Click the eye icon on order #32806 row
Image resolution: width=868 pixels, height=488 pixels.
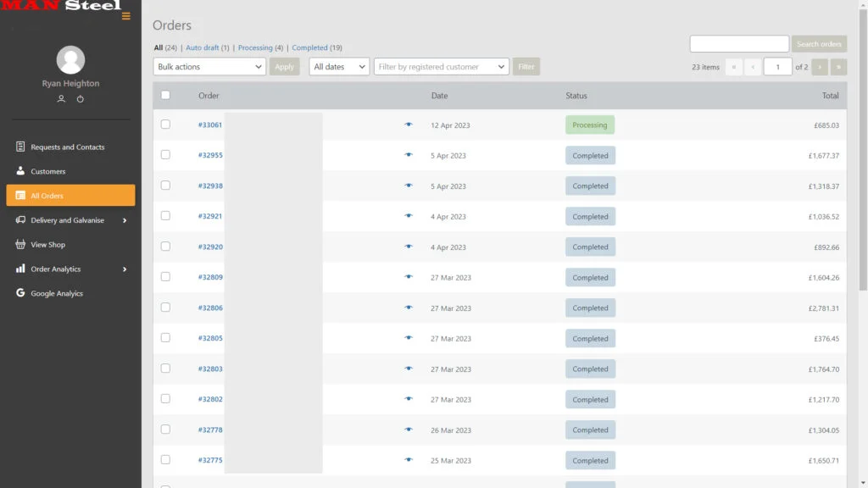(x=409, y=308)
